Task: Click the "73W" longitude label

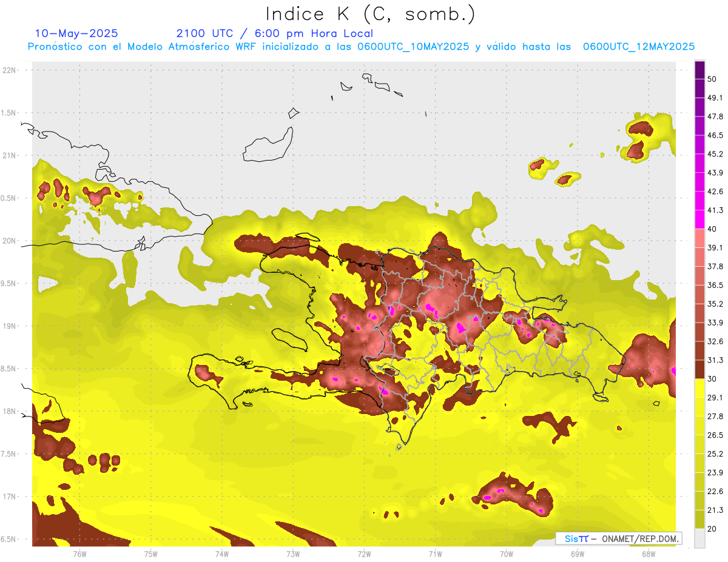Action: [x=293, y=554]
